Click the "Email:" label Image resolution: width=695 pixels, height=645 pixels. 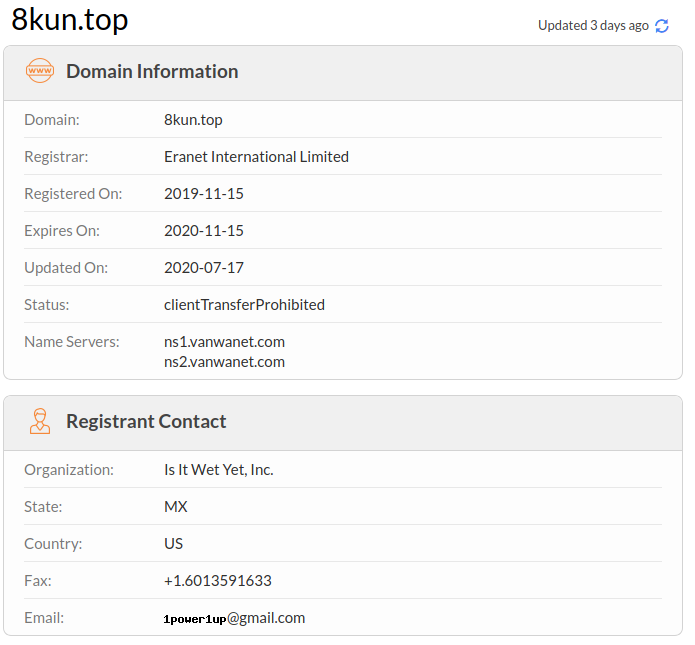(x=44, y=618)
